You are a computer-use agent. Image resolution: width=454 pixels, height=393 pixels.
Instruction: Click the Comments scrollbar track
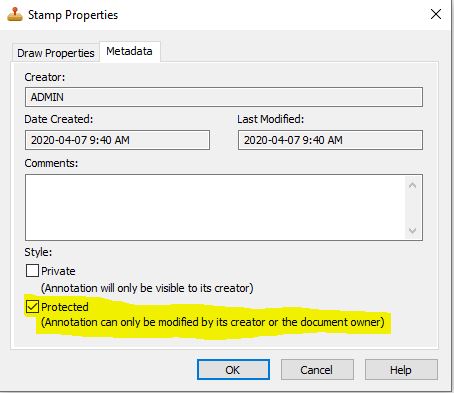point(413,208)
